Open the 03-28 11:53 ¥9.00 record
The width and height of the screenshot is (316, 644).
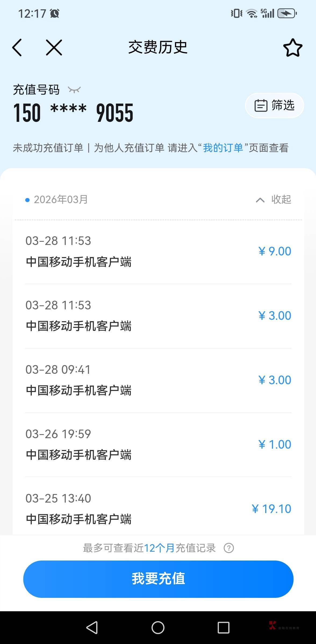coord(158,251)
